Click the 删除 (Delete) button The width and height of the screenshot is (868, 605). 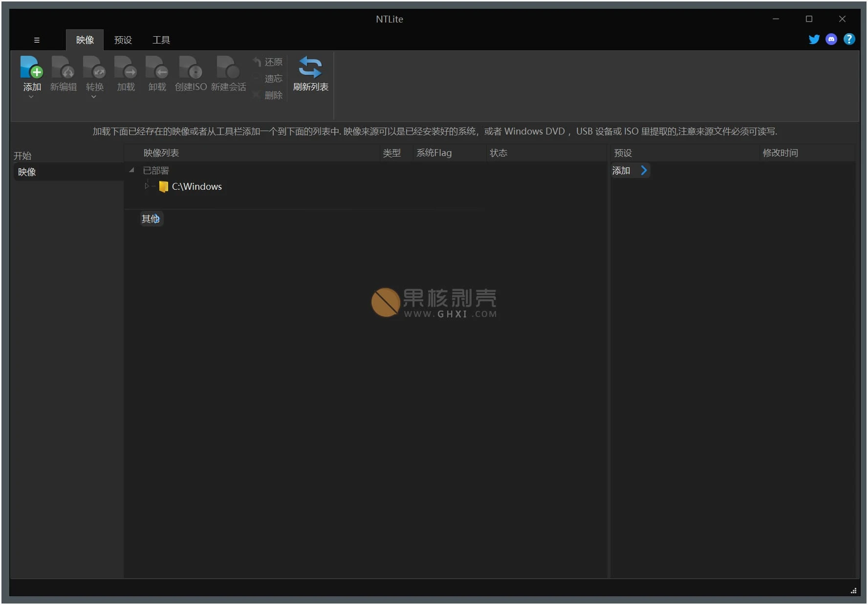click(268, 95)
